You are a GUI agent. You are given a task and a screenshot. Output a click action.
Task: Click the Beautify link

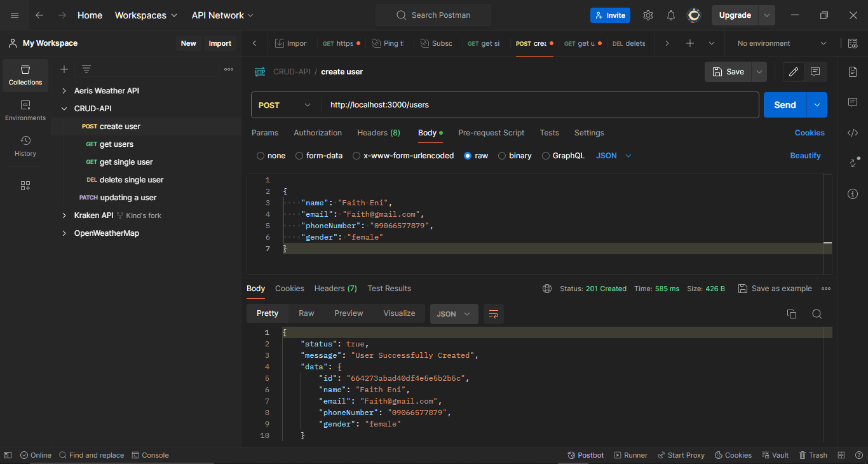click(805, 156)
